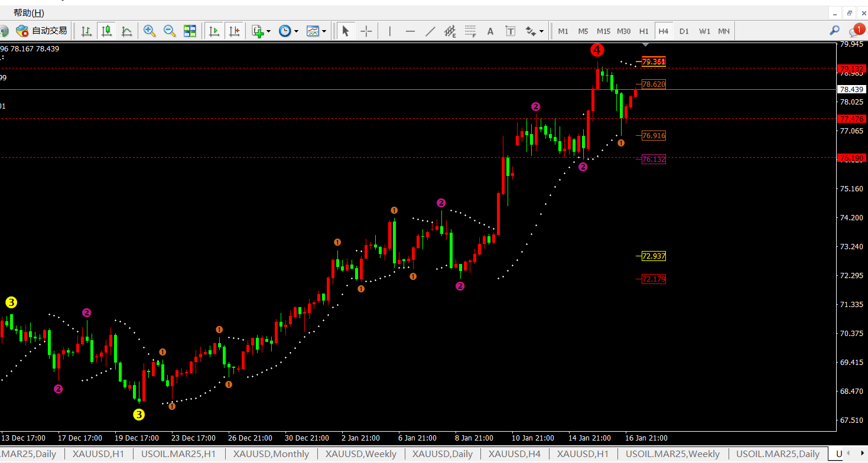Select the 72.937 price label

[x=654, y=256]
